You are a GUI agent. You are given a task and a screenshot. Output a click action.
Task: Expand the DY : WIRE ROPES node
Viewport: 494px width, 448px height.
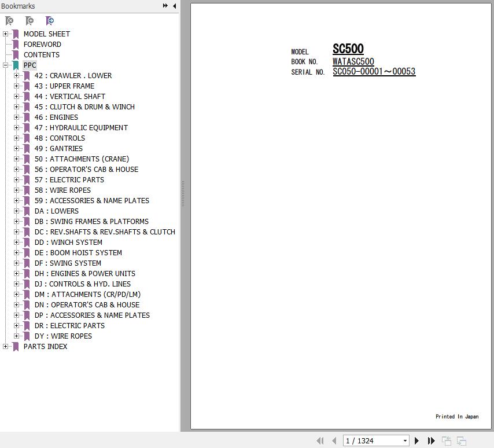coord(16,336)
